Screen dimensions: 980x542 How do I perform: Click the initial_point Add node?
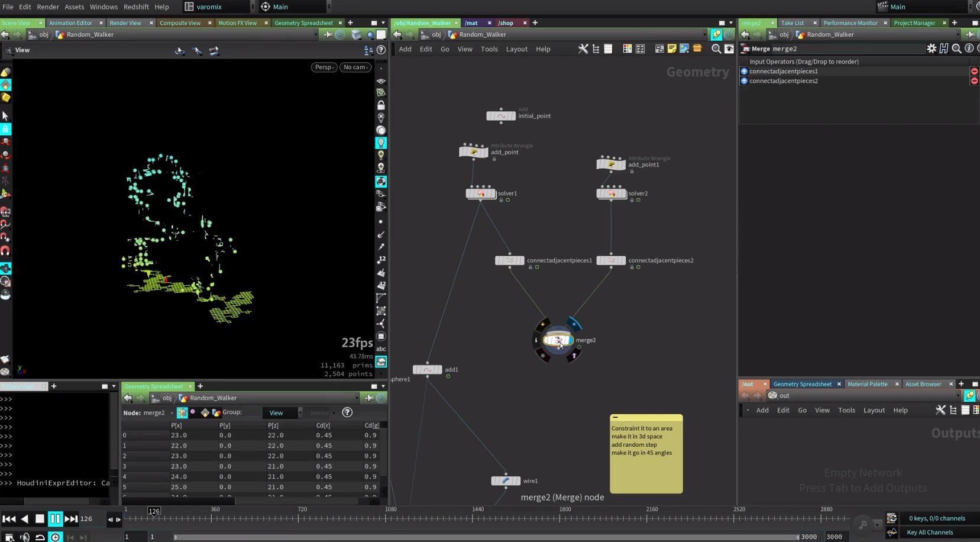[x=500, y=116]
